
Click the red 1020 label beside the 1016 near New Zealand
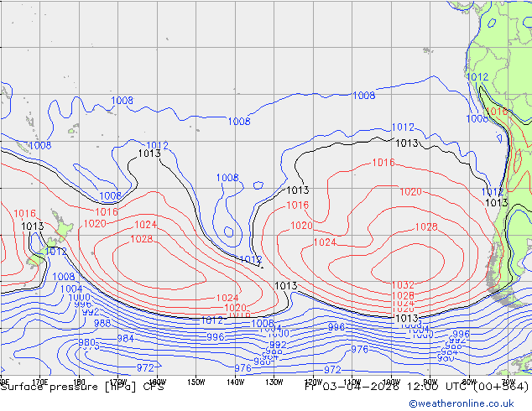click(95, 224)
